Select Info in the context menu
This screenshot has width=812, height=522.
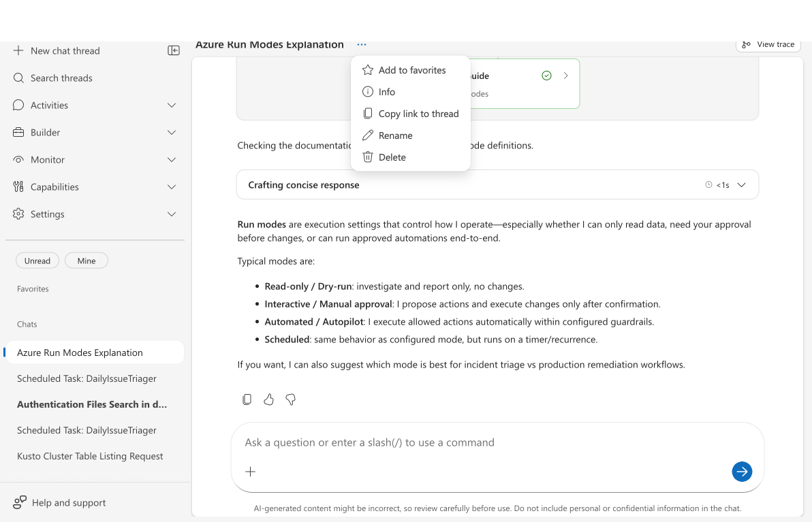(411, 92)
